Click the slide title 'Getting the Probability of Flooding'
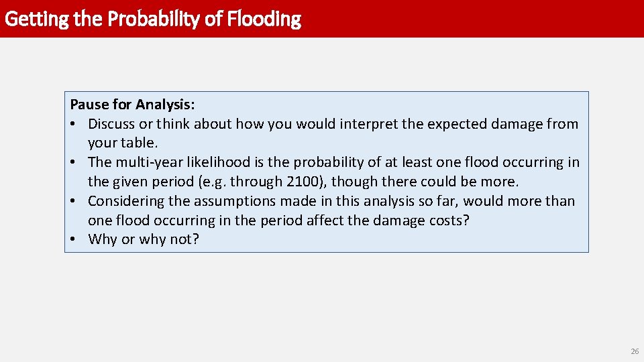Viewport: 644px width, 362px height. [153, 19]
